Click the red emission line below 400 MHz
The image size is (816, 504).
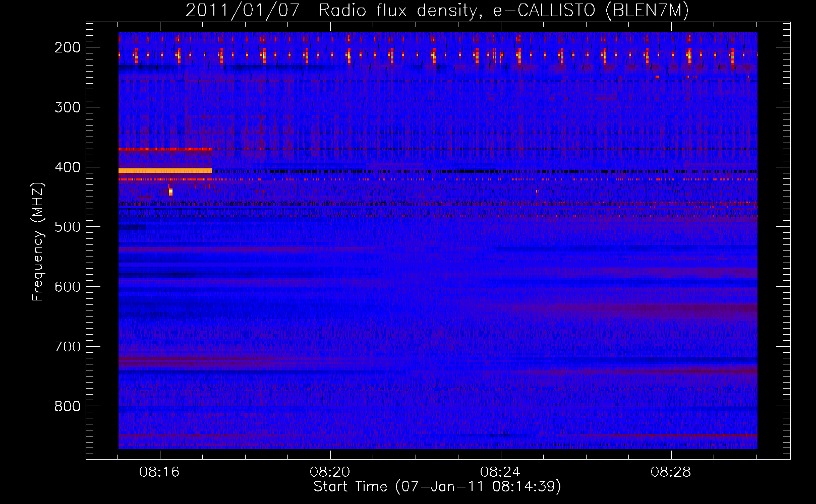(x=166, y=149)
